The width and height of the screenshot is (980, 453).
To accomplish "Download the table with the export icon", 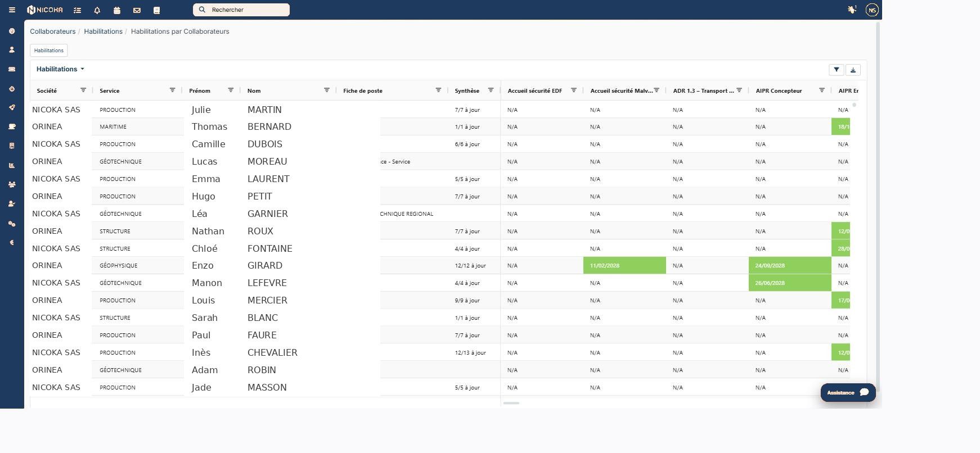I will tap(853, 70).
